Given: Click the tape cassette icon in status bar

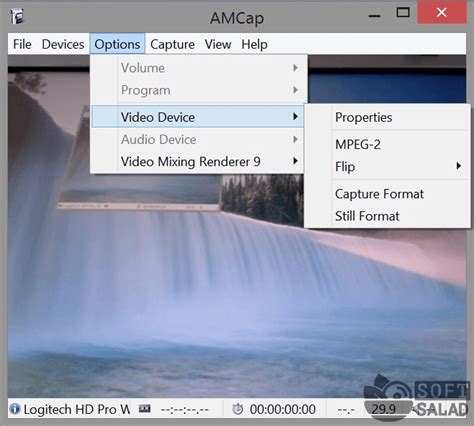Looking at the screenshot, I should point(145,408).
